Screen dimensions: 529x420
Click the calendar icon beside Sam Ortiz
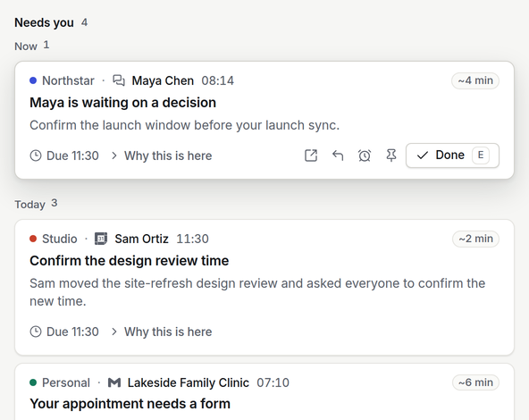point(101,239)
